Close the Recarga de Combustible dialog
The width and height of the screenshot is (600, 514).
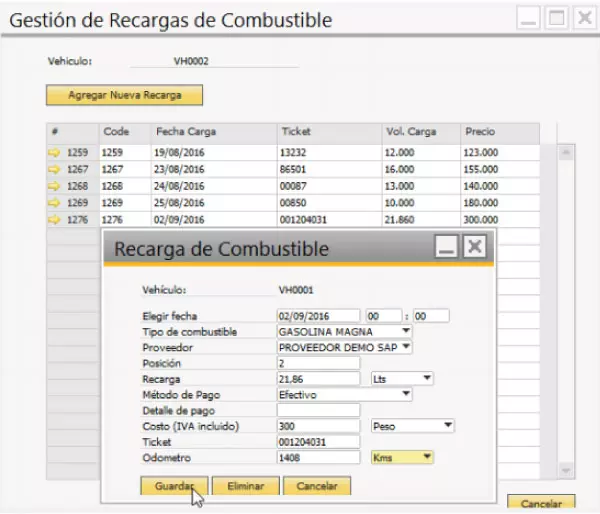(x=474, y=248)
